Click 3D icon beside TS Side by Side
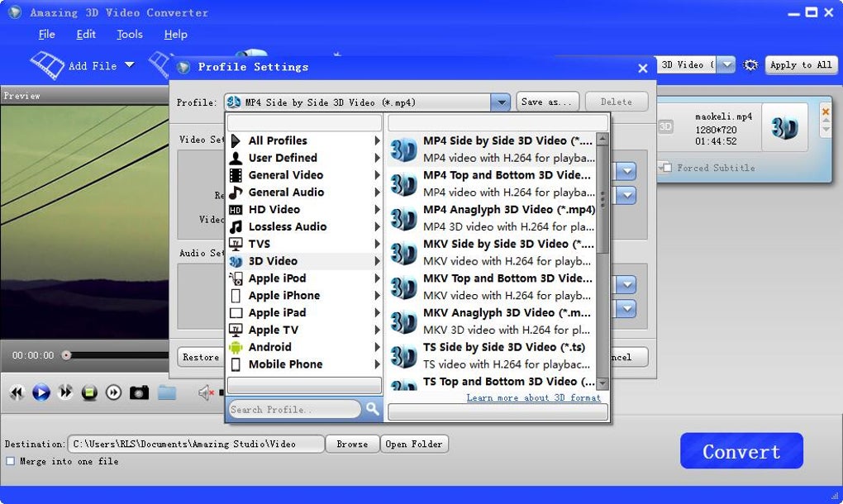This screenshot has height=504, width=843. click(403, 356)
